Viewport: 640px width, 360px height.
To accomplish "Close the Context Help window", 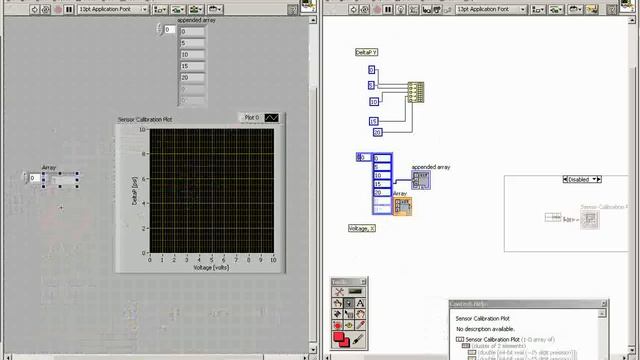I will coord(604,304).
